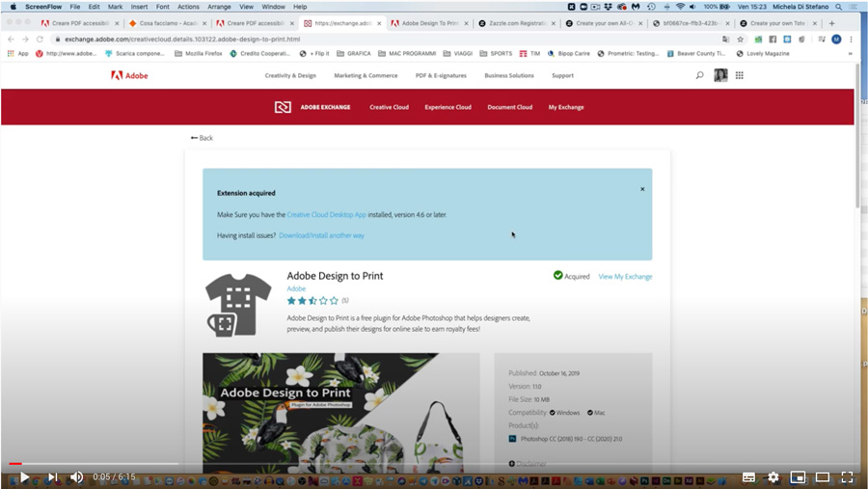Open the Apps bookmark shortcut
Viewport: 868px width, 489px height.
17,54
